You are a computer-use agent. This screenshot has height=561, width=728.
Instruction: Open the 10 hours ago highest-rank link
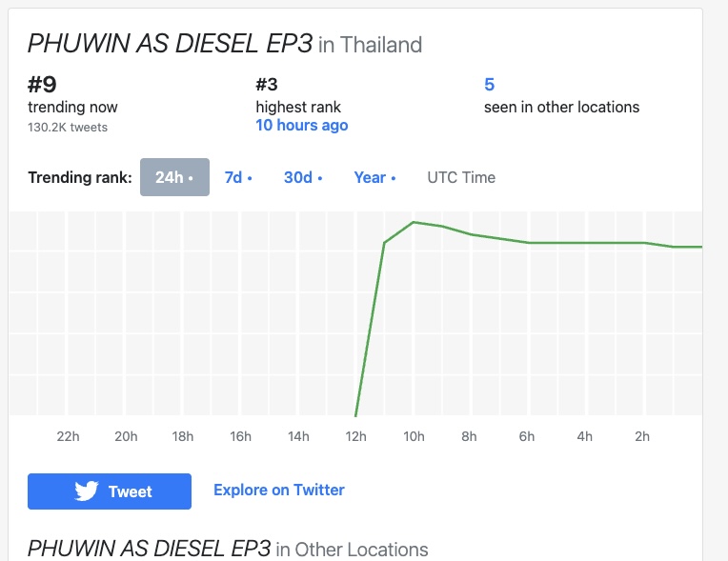302,126
